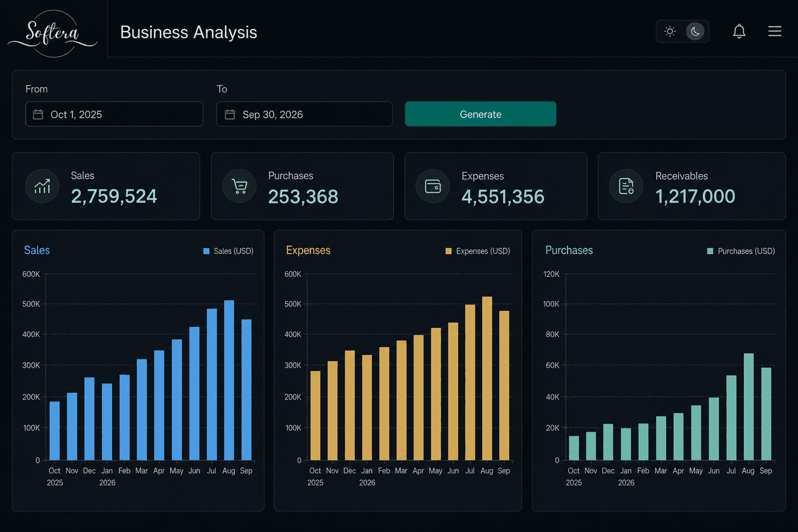Viewport: 798px width, 532px height.
Task: Click the Purchases (USD) legend label
Action: pos(746,251)
